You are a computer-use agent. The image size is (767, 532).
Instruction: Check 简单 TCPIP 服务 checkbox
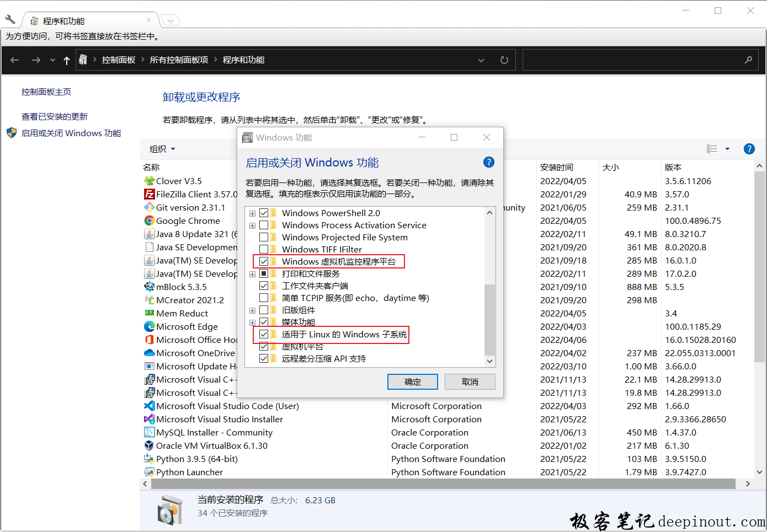tap(264, 298)
